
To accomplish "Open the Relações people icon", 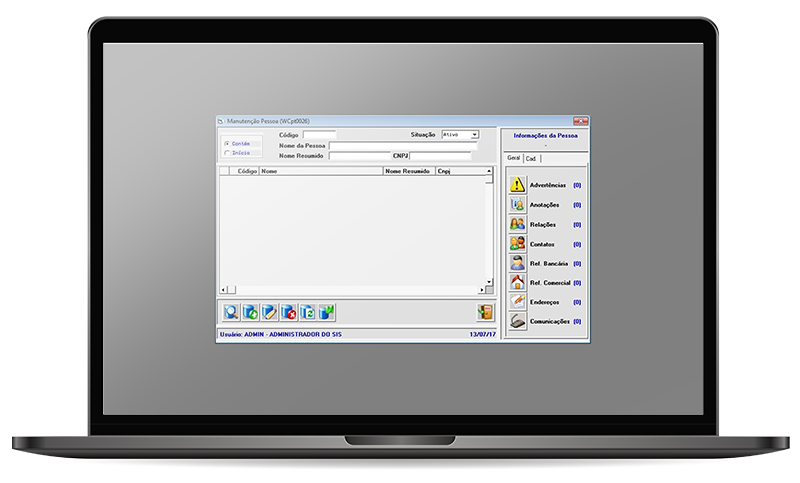I will (517, 224).
